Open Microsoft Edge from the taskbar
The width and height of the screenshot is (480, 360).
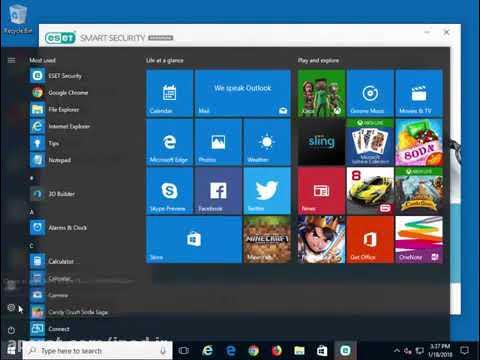[231, 351]
